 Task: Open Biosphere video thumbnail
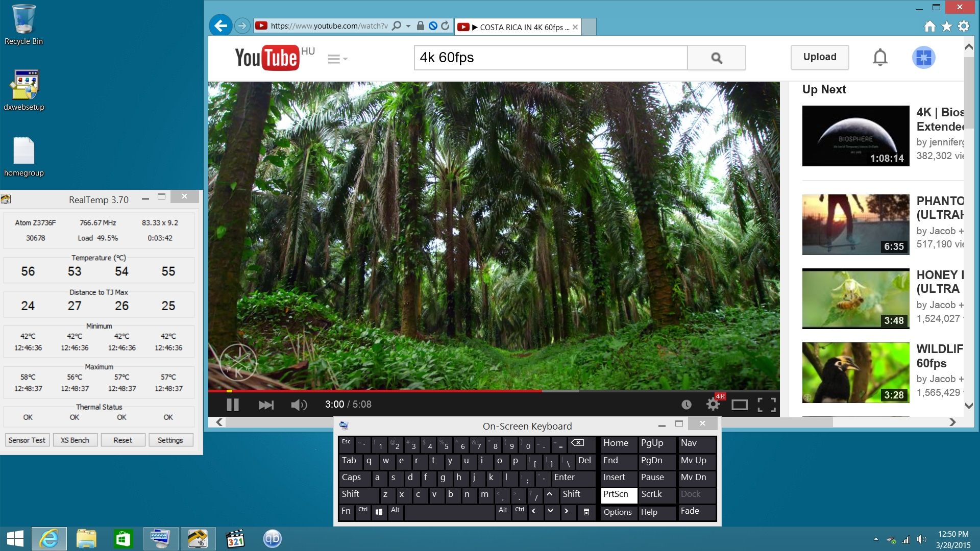(x=856, y=136)
